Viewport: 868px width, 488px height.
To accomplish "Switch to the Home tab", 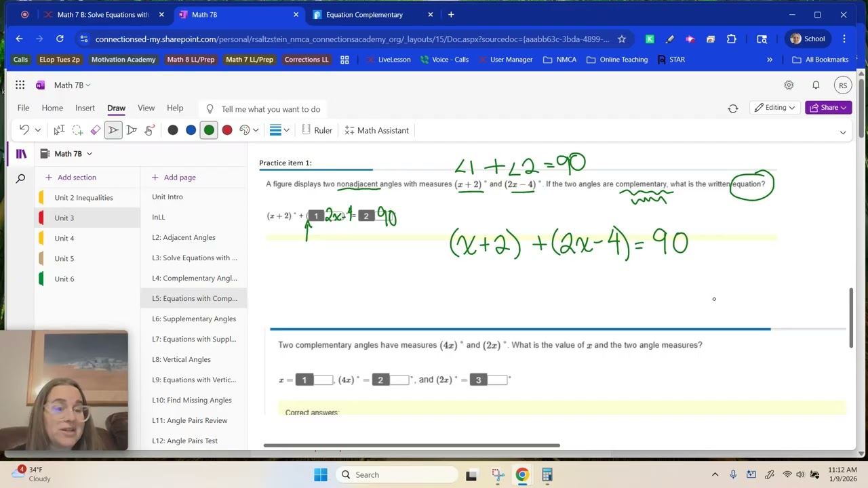I will pos(52,108).
